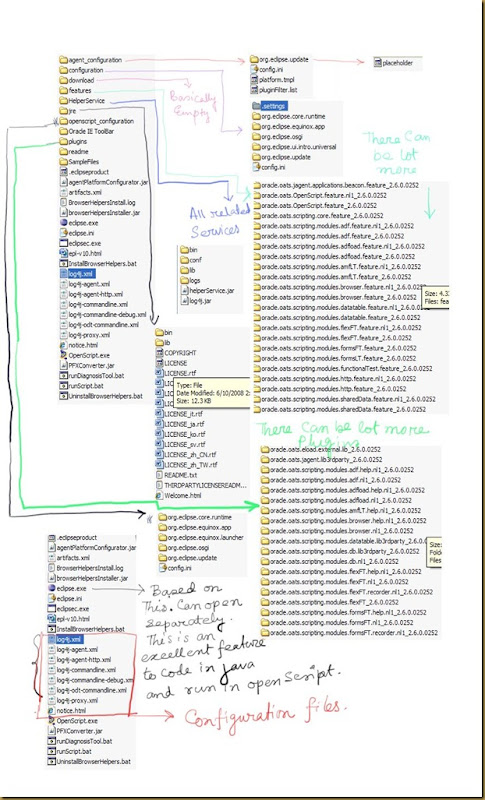The image size is (485, 800).
Task: Click the scripting.core.feature folder icon
Action: pos(257,216)
